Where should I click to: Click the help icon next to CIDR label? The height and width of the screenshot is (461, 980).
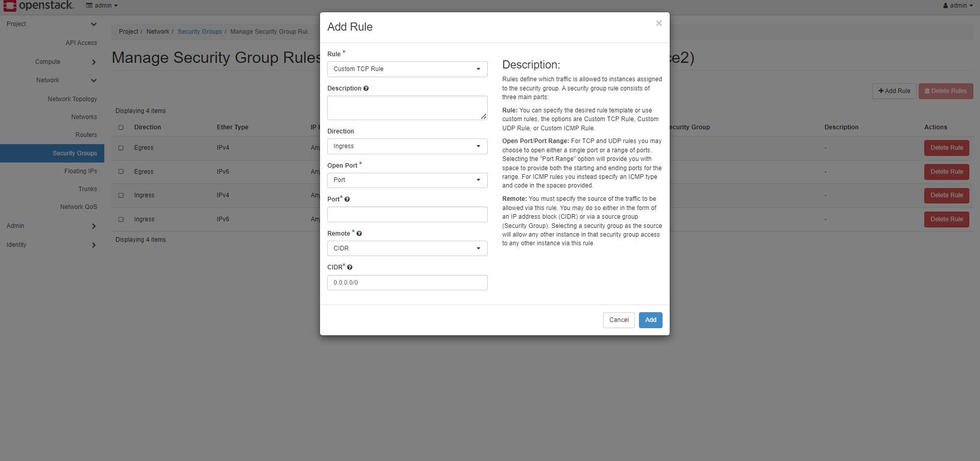point(350,267)
